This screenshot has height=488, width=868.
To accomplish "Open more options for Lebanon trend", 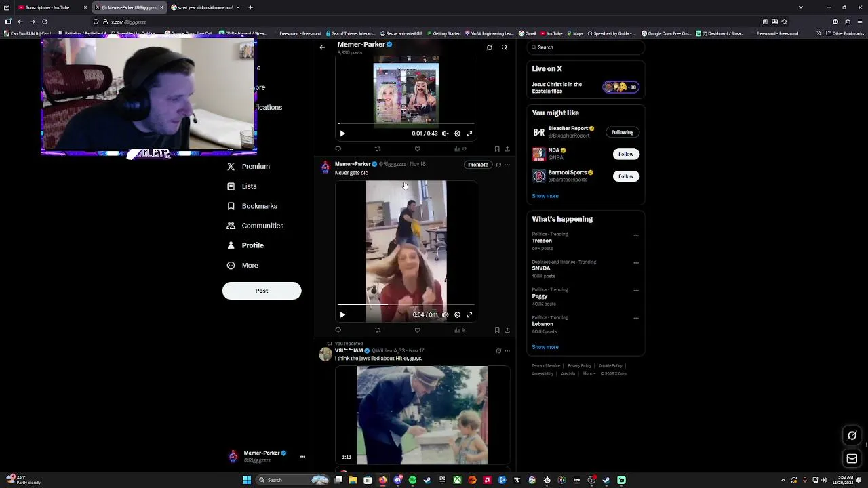I will point(636,319).
